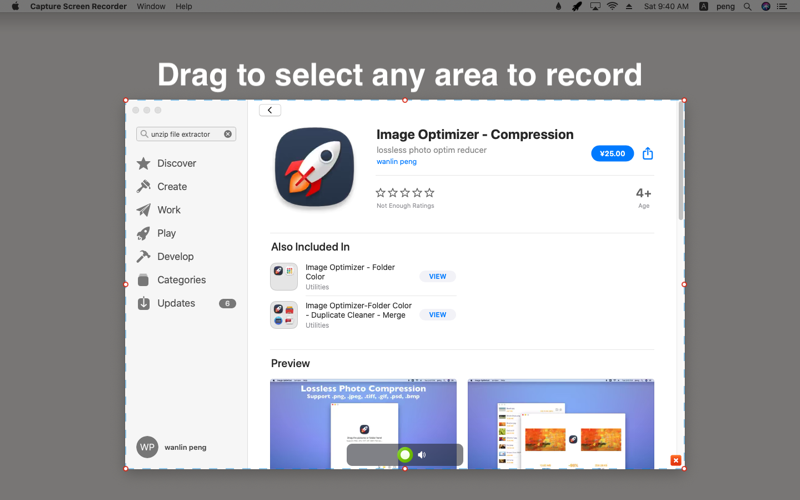The width and height of the screenshot is (800, 500).
Task: Click the App Store back chevron button
Action: [x=270, y=110]
